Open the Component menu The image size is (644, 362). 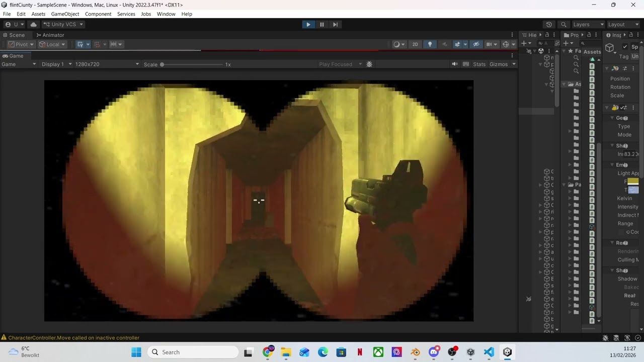[98, 14]
